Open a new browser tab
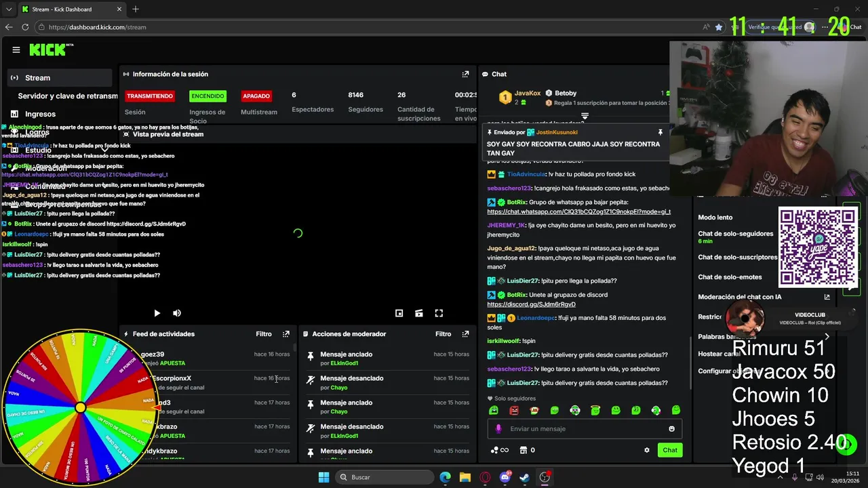868x488 pixels. pyautogui.click(x=136, y=9)
